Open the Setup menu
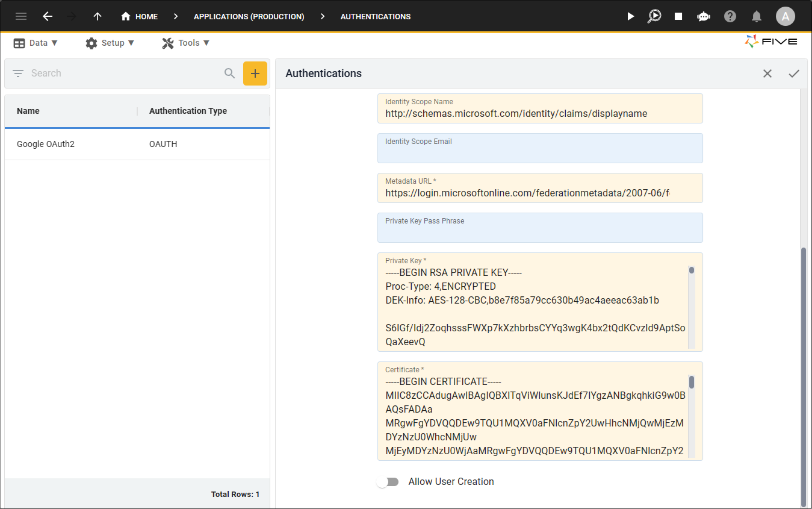The height and width of the screenshot is (509, 812). point(110,43)
